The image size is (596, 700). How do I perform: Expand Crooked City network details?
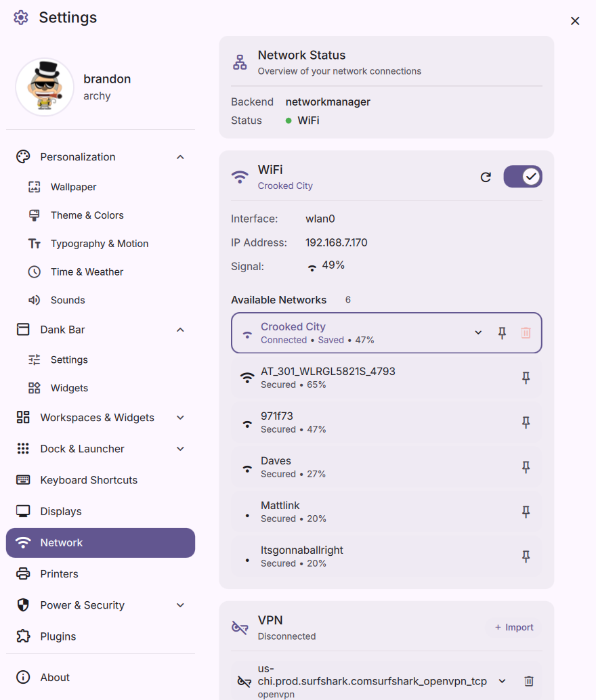click(478, 333)
